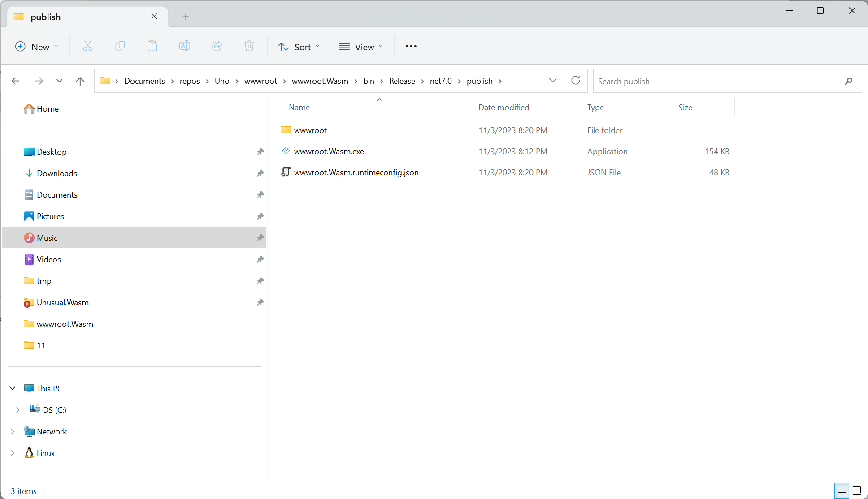Refresh the current folder view
Viewport: 868px width, 499px height.
576,81
